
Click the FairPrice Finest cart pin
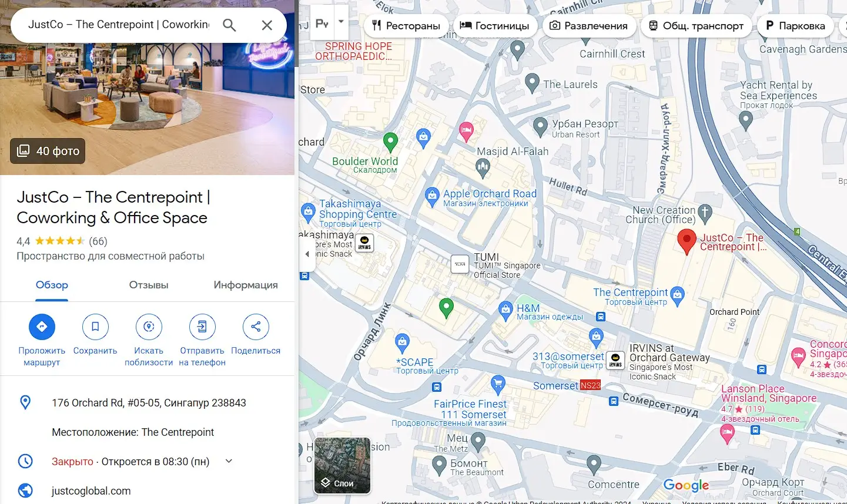pos(498,385)
